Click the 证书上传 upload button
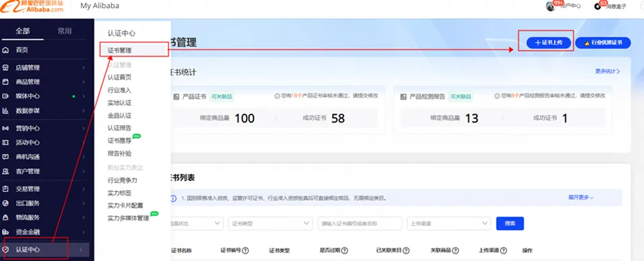This screenshot has width=644, height=261. 549,42
